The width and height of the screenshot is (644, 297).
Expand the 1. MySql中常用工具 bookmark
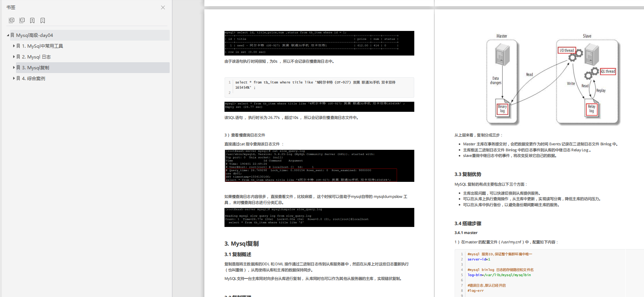coord(14,46)
